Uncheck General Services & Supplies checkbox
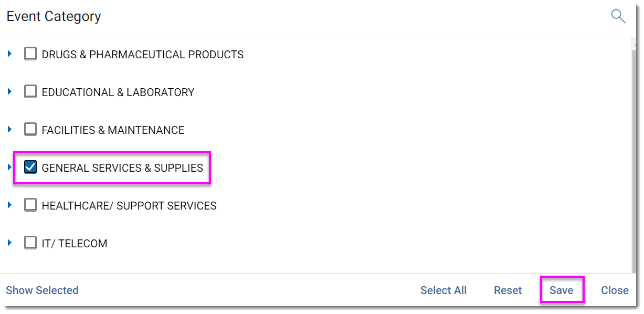644x314 pixels. coord(30,168)
